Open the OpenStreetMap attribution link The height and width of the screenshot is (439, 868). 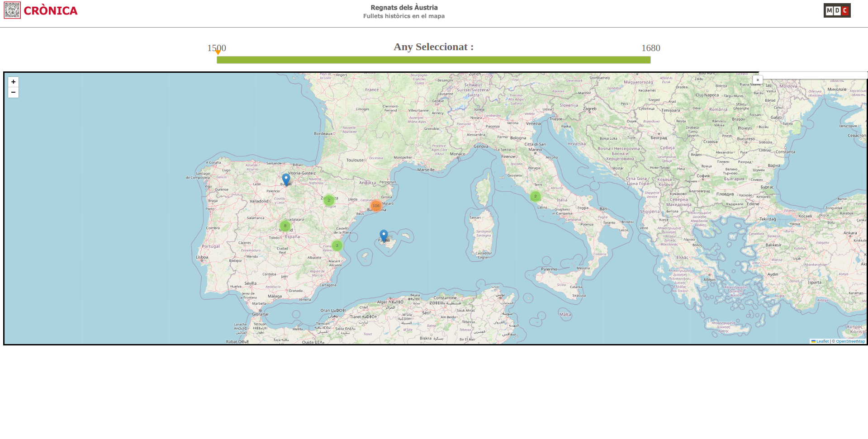[x=850, y=341]
